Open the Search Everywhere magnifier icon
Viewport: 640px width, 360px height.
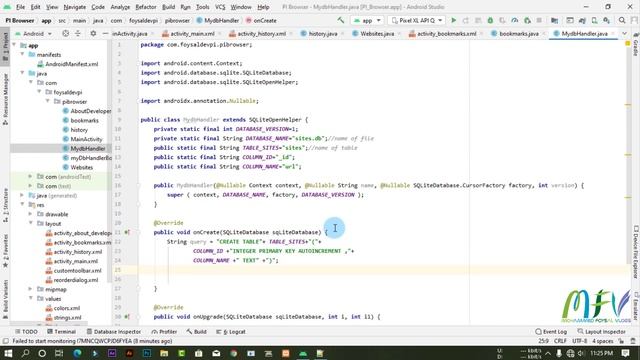click(x=622, y=20)
